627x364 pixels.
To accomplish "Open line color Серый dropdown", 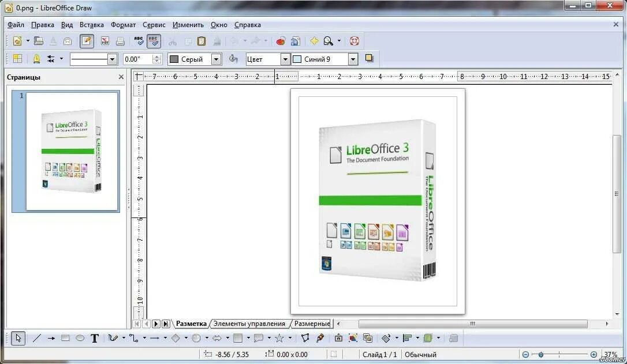I will 217,59.
